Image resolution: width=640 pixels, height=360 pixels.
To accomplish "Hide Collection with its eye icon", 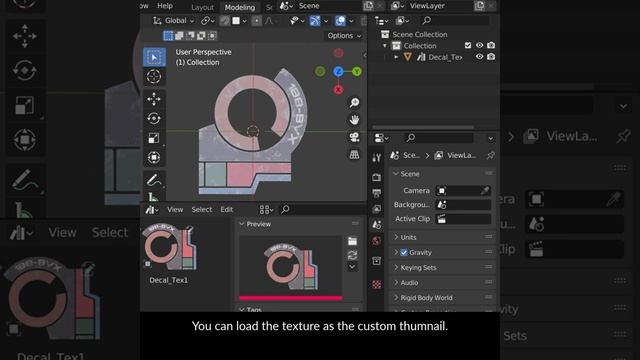I will 480,45.
